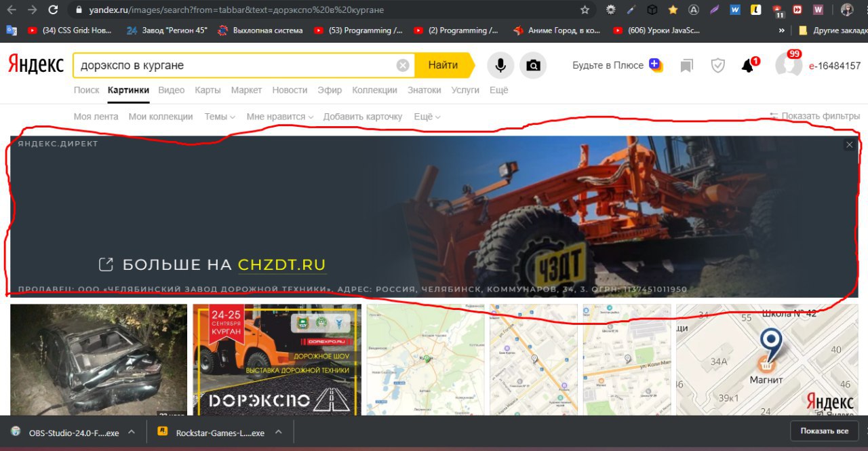This screenshot has width=868, height=451.
Task: Open the black cube extension icon
Action: [652, 10]
